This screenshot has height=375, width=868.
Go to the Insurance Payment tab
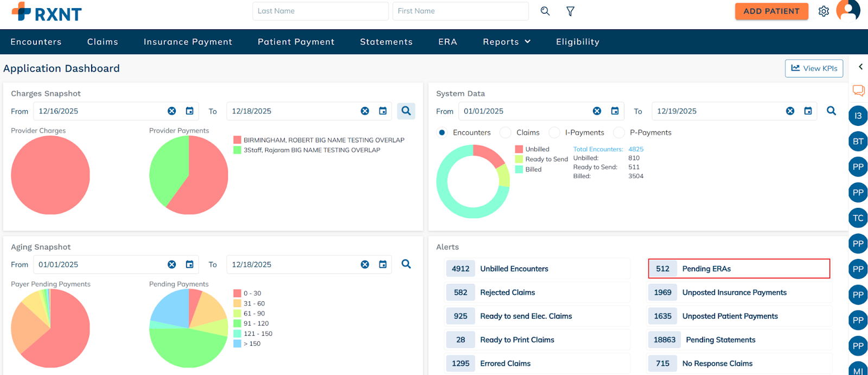point(188,42)
